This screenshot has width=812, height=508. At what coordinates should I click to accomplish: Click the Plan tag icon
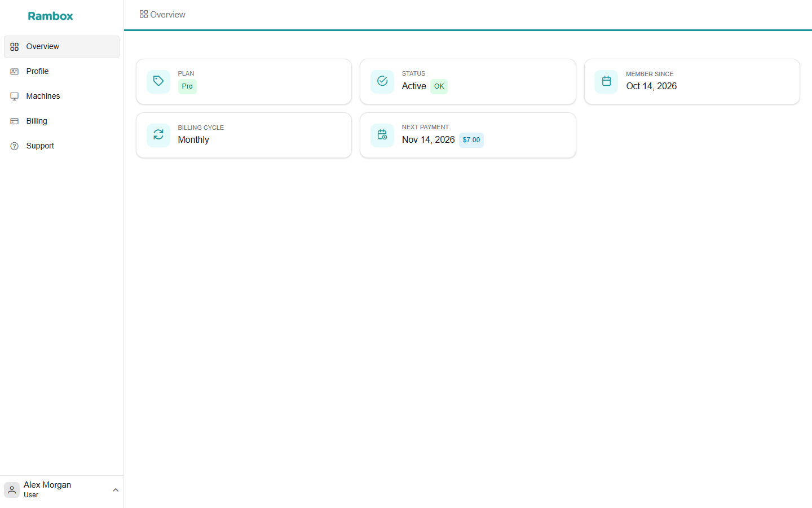(x=158, y=81)
